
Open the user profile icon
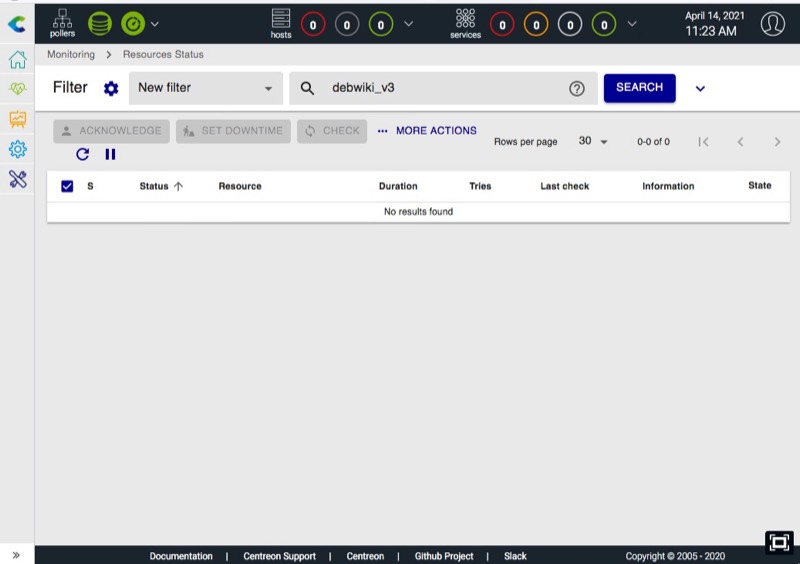tap(772, 23)
